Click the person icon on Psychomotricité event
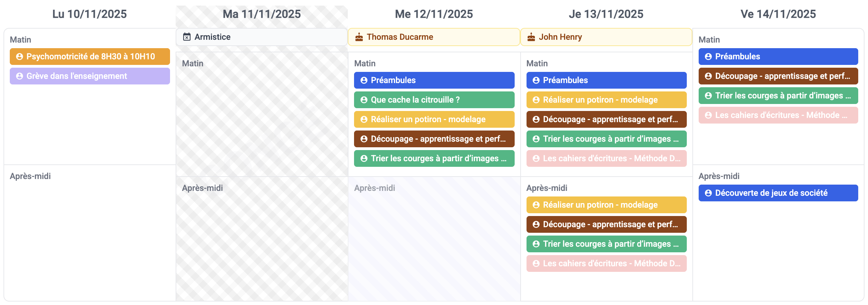 click(x=20, y=57)
